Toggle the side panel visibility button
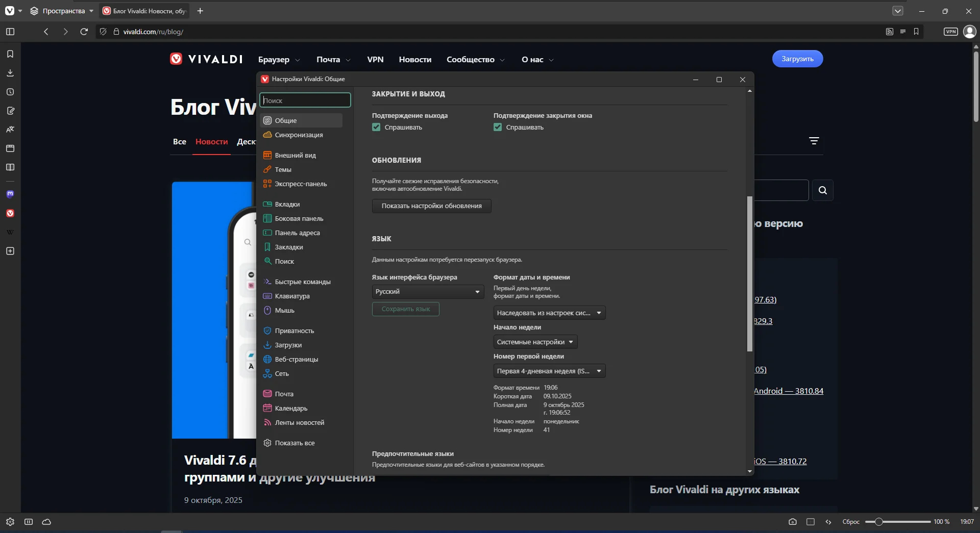Screen dimensions: 980x533 [x=10, y=32]
